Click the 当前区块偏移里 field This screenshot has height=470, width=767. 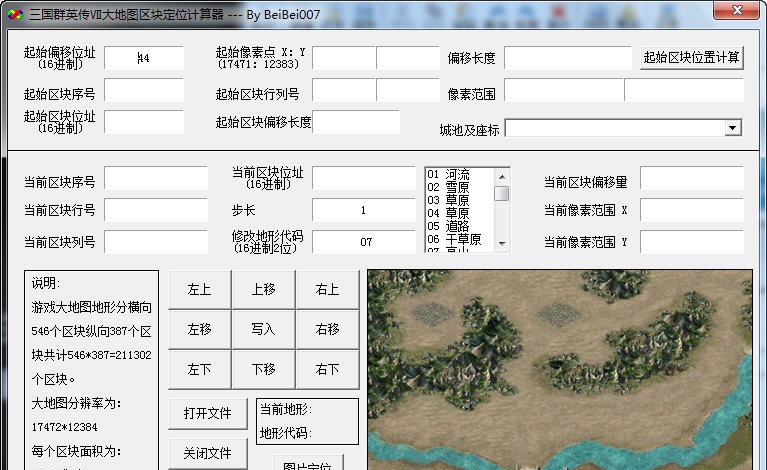[692, 178]
